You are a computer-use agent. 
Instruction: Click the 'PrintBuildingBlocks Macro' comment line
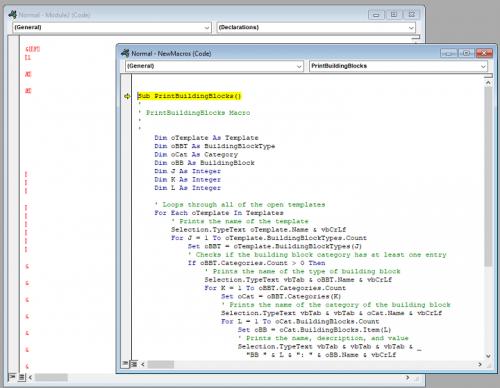198,113
